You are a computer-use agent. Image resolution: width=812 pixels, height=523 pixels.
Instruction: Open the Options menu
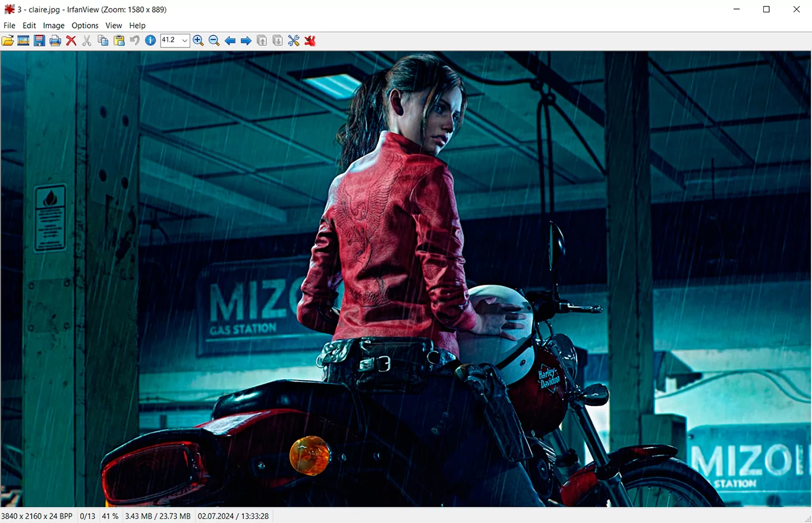[85, 26]
